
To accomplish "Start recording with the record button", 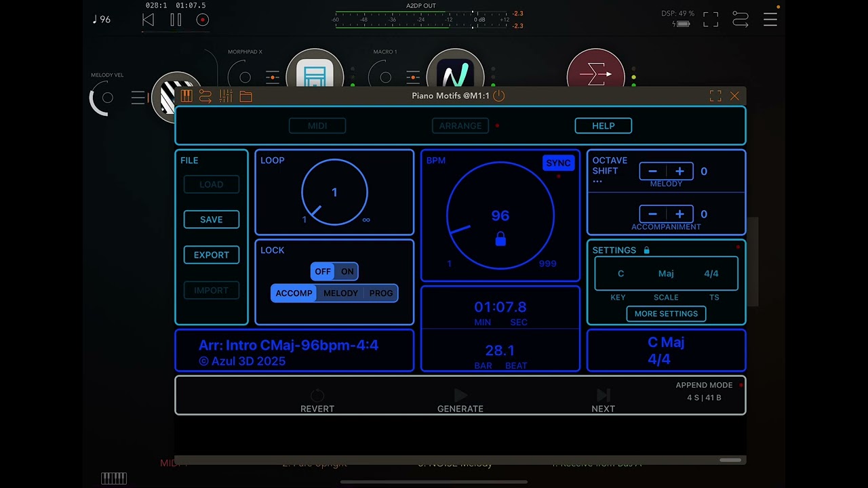I will pyautogui.click(x=202, y=20).
